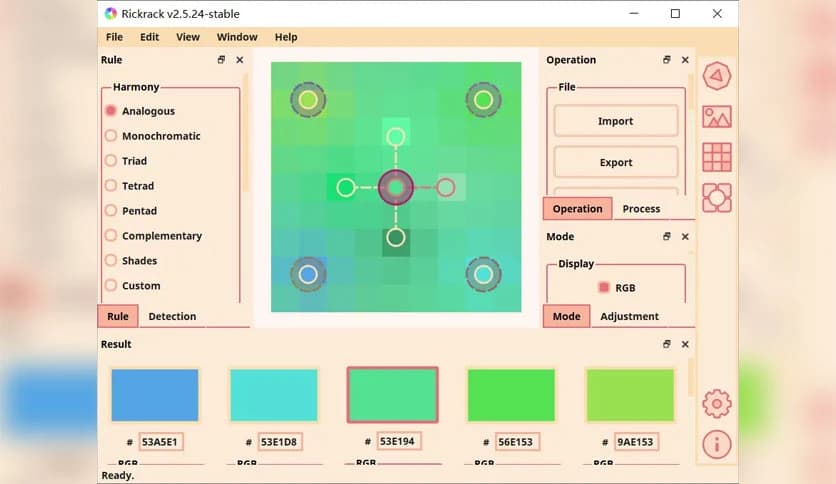836x484 pixels.
Task: Click the info icon in sidebar
Action: click(x=716, y=444)
